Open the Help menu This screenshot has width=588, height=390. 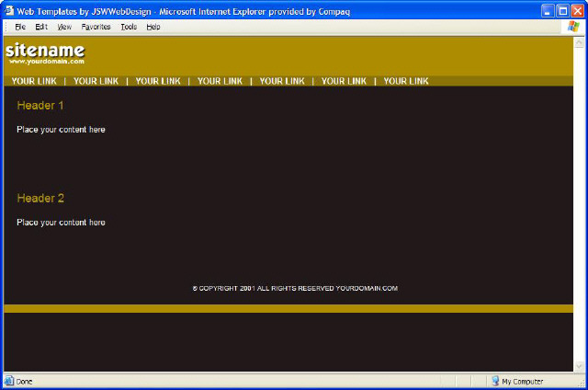coord(153,27)
